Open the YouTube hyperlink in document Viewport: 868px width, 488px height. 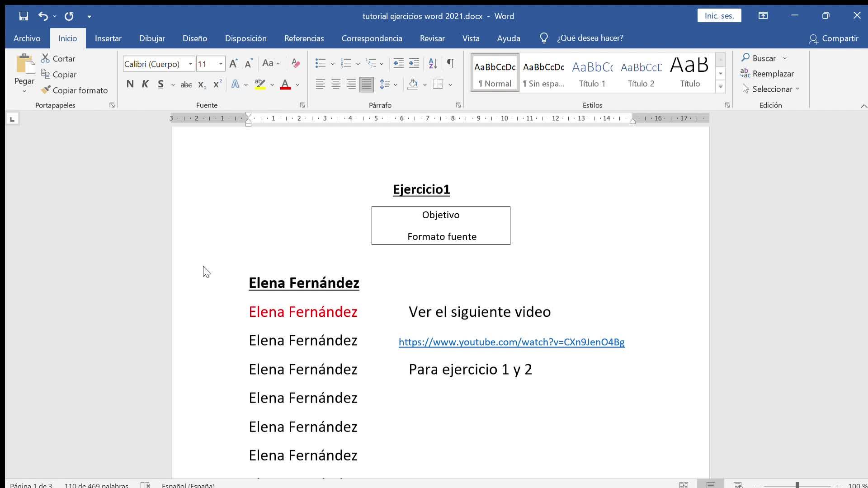coord(511,342)
